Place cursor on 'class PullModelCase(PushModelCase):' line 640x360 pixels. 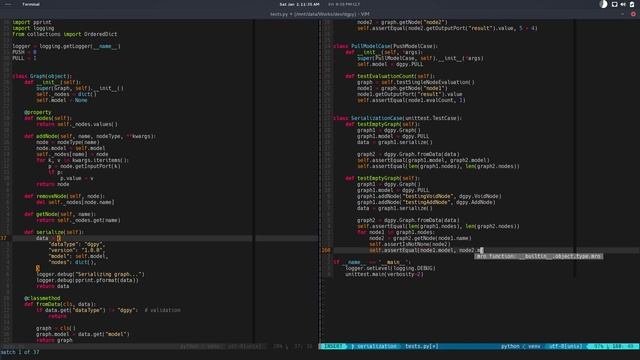point(385,46)
